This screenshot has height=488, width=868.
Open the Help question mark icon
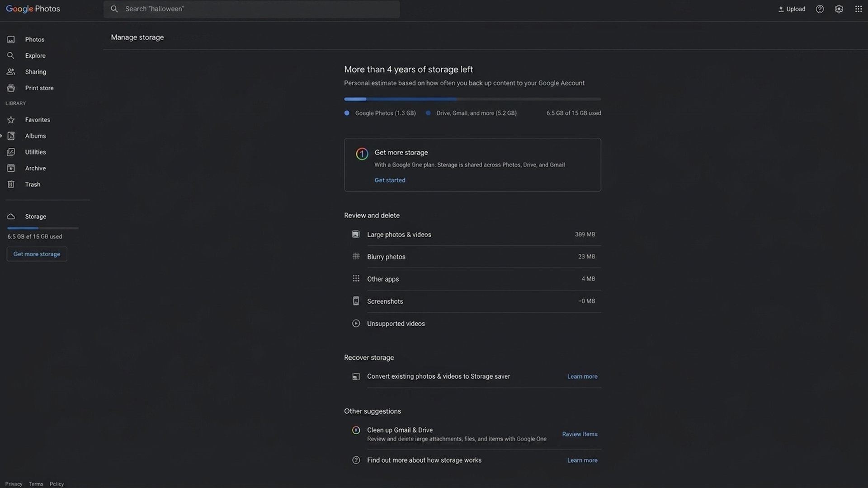pos(820,9)
